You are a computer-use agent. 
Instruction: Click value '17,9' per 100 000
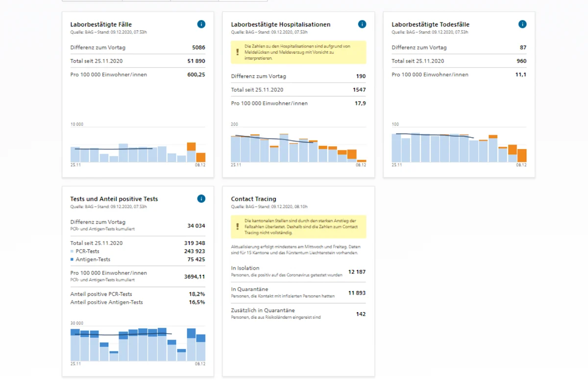point(360,103)
